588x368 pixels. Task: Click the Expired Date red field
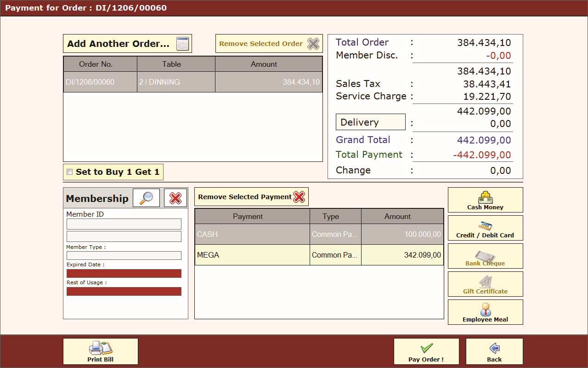click(124, 273)
